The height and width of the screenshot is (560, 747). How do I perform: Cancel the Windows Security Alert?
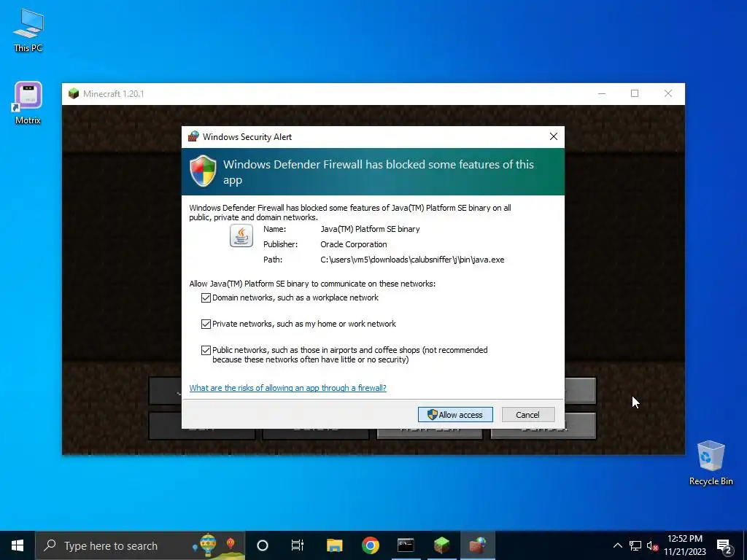coord(528,415)
